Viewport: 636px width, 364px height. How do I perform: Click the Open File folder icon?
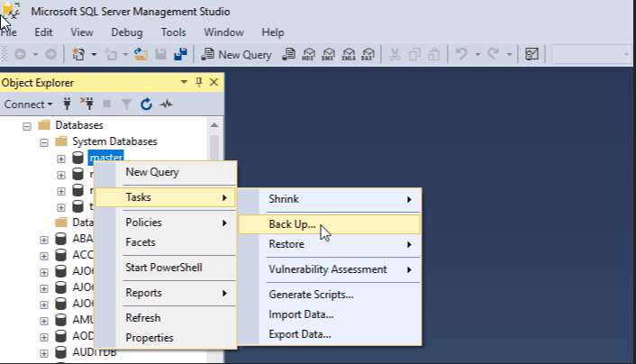[141, 54]
